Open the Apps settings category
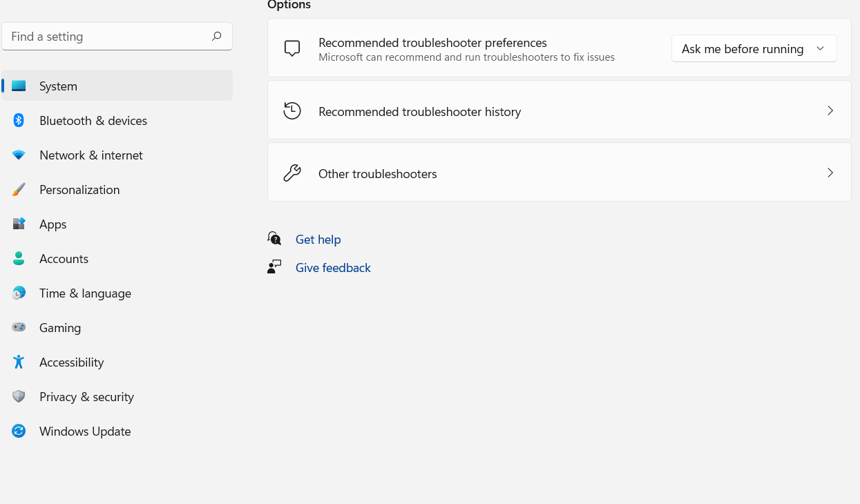 (53, 224)
